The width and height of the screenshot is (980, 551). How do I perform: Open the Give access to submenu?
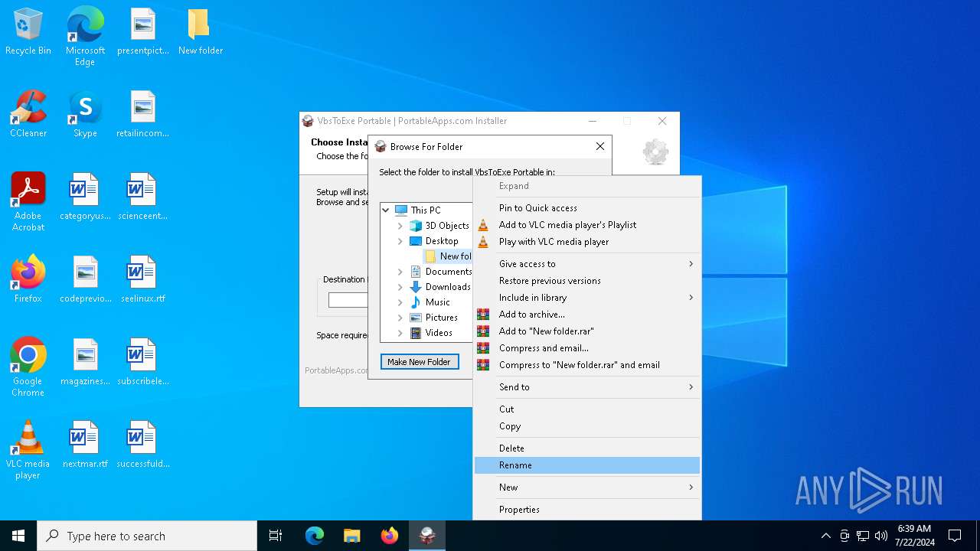coord(587,264)
